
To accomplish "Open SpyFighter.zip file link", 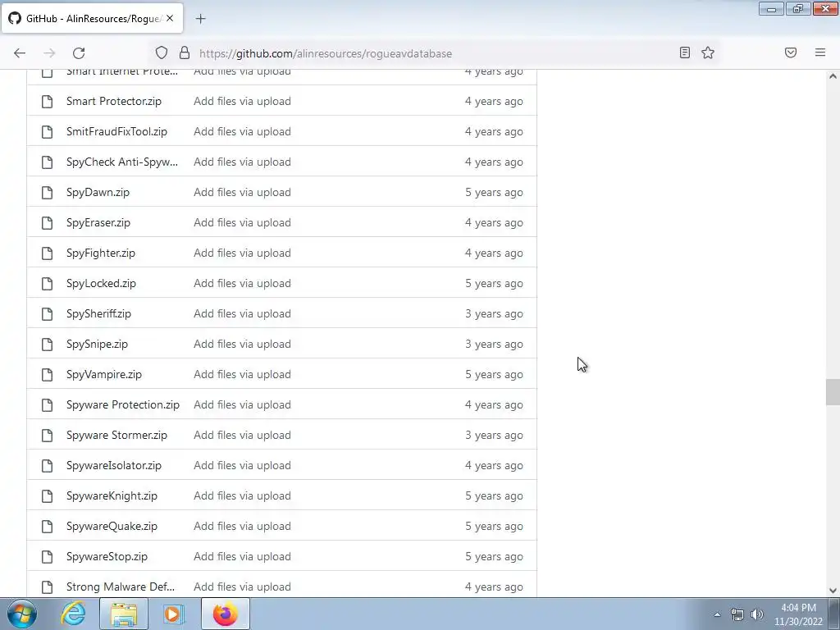I will [x=101, y=253].
